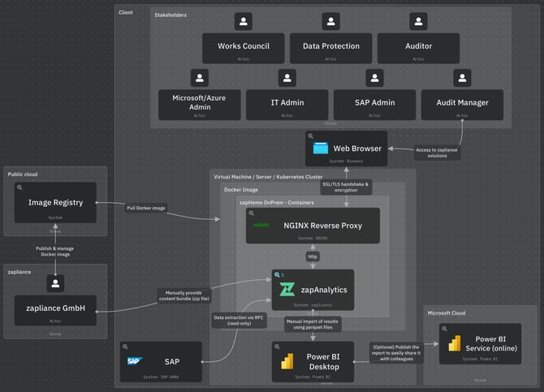Screen dimensions: 544x392
Task: Select the Microsoft/Azure Admin node
Action: click(200, 105)
